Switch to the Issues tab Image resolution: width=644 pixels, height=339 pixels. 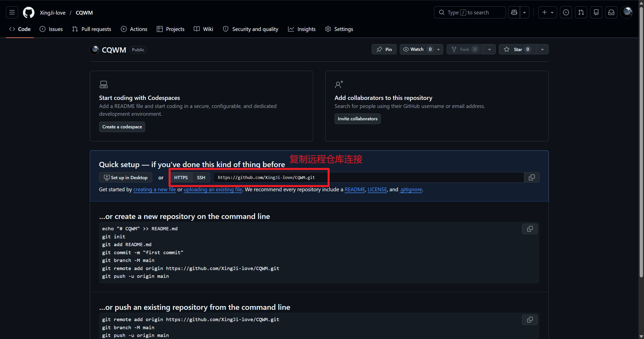pyautogui.click(x=51, y=29)
